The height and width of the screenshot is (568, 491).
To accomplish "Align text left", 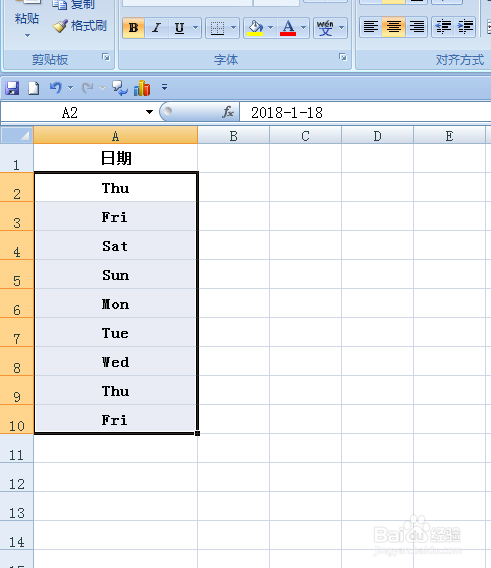I will pos(371,27).
